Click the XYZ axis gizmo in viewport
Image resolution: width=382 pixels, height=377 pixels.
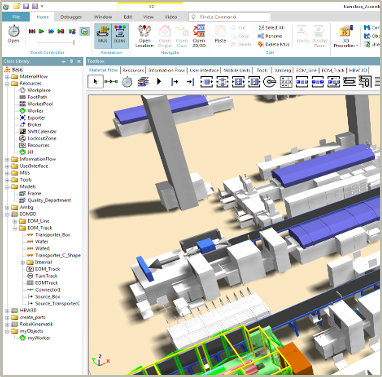[x=101, y=360]
